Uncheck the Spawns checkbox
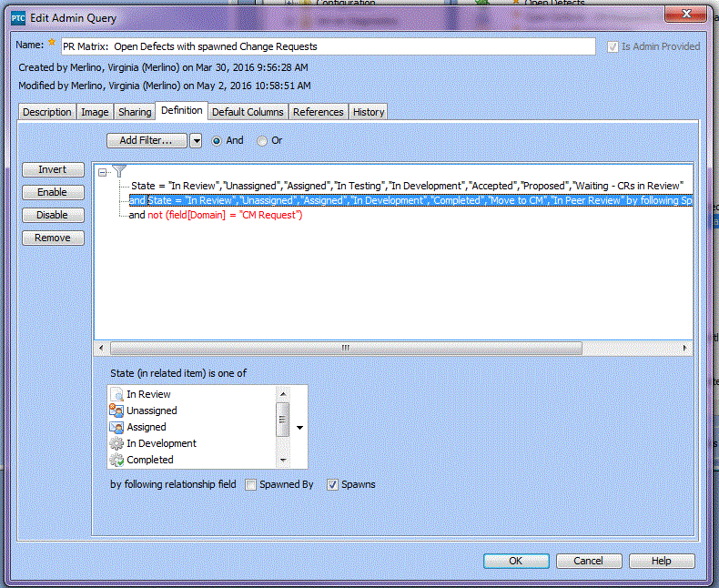 (332, 485)
